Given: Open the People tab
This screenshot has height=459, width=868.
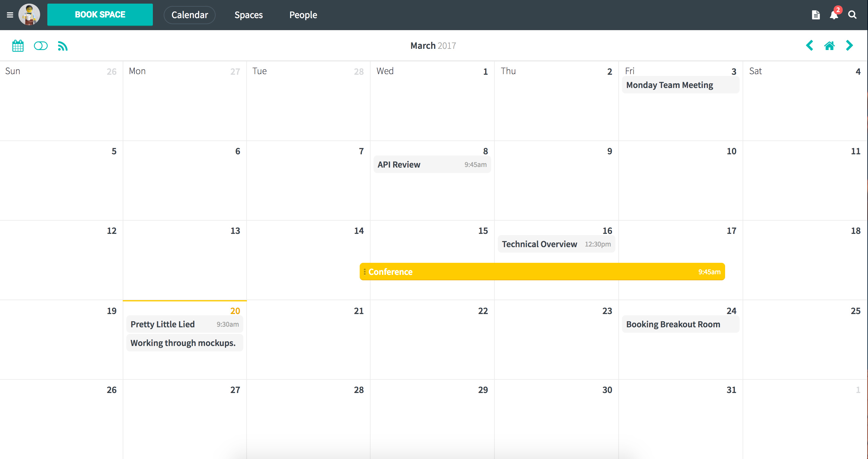Looking at the screenshot, I should coord(303,15).
